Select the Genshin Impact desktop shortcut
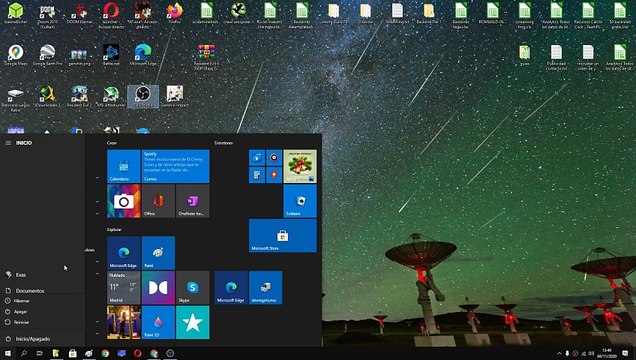Screen dimensions: 636x360 175,96
